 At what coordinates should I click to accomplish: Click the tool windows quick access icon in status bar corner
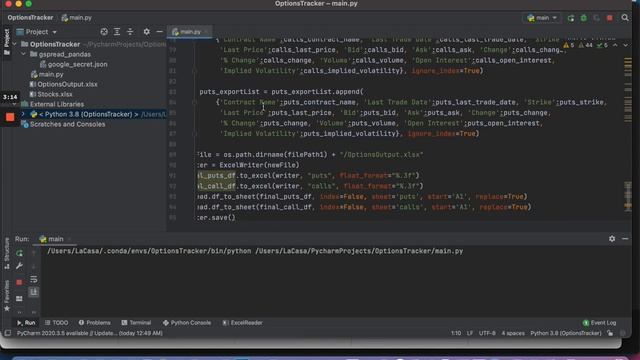click(x=7, y=333)
